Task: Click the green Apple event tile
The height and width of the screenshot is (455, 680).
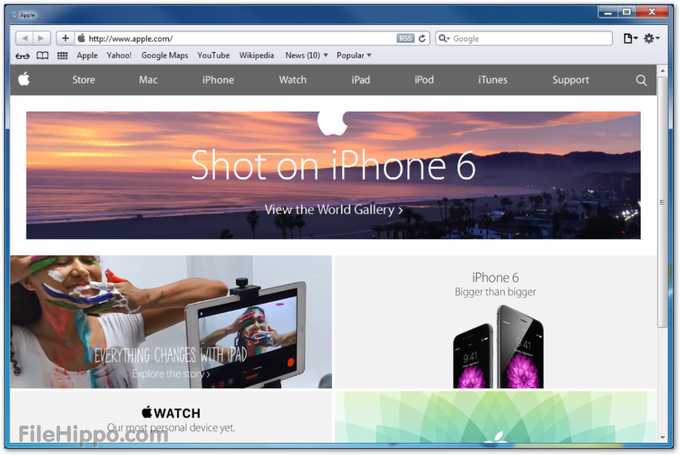Action: pyautogui.click(x=495, y=417)
